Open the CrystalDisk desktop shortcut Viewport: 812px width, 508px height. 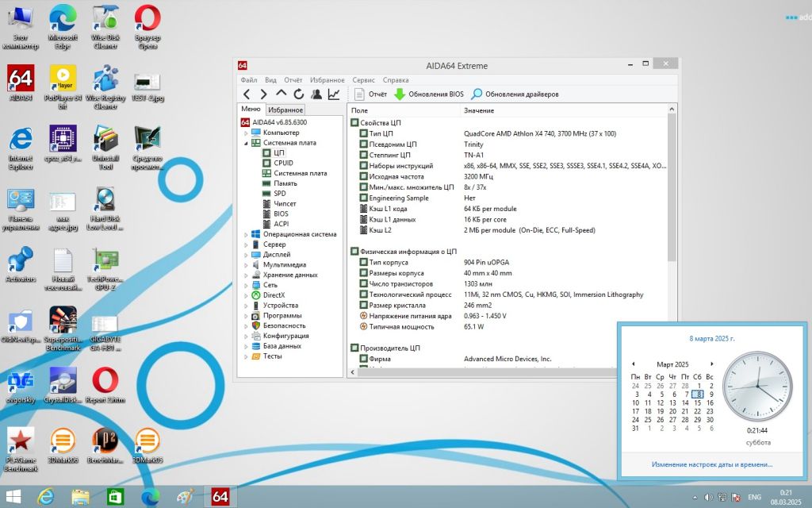(63, 385)
